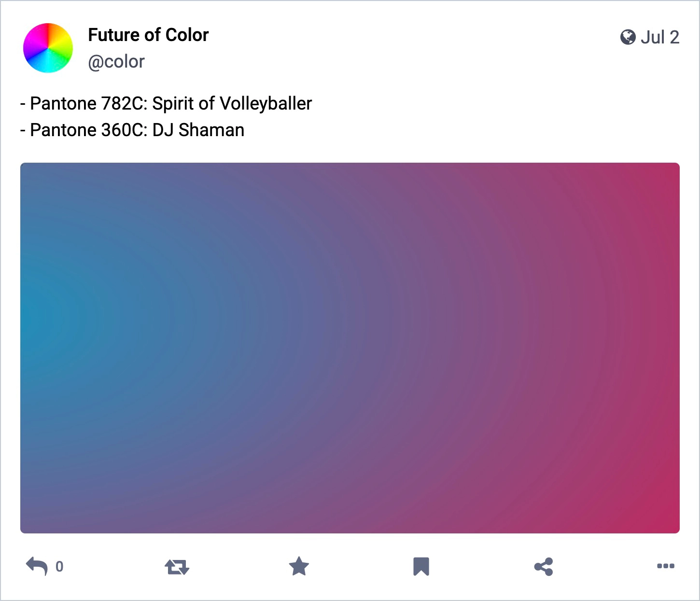Click the @color handle
The width and height of the screenshot is (700, 601).
116,62
